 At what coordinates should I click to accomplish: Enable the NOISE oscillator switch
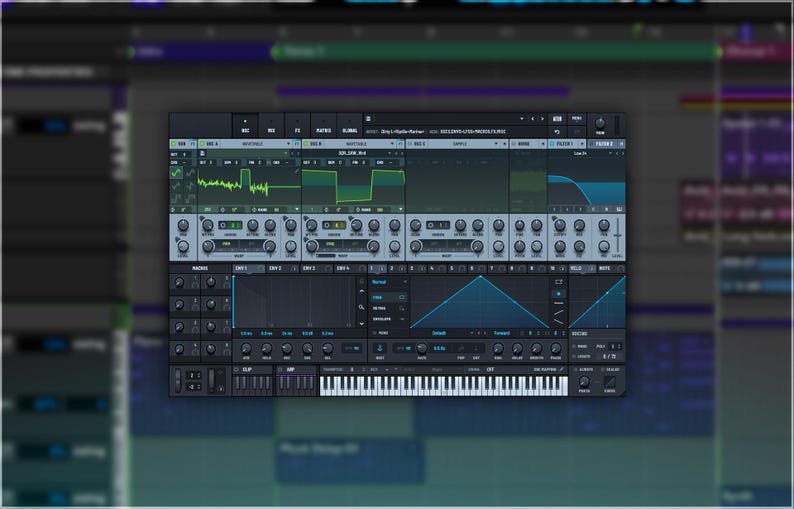click(513, 144)
